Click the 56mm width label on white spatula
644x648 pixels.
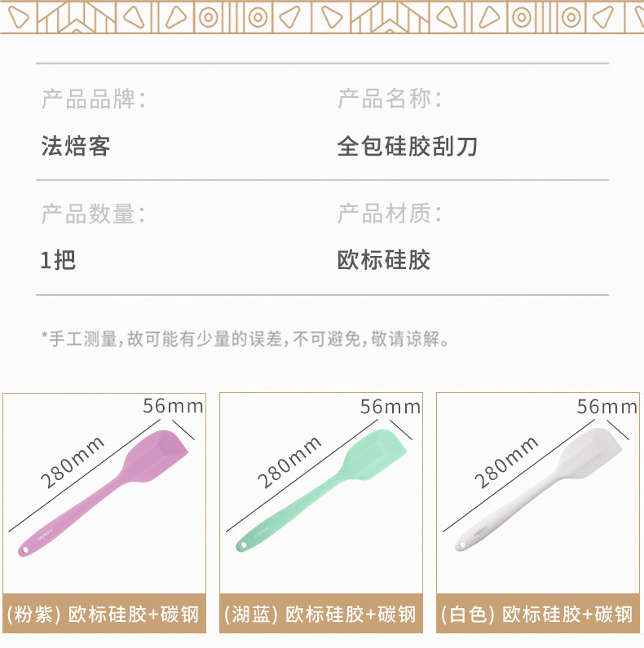pos(607,406)
